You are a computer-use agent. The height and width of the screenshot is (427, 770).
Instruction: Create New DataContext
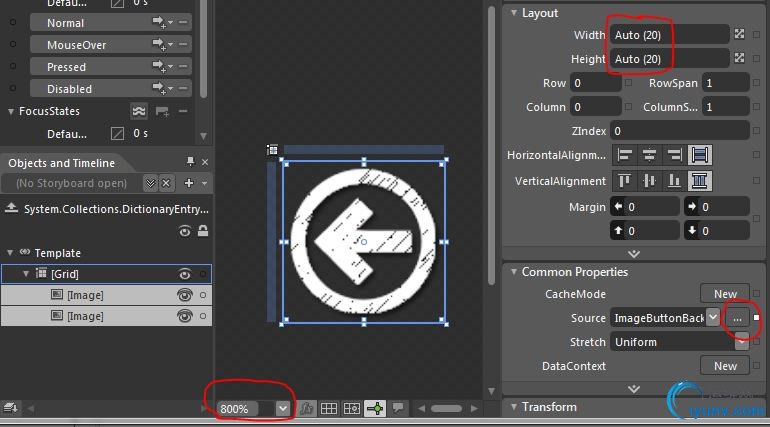[x=725, y=366]
